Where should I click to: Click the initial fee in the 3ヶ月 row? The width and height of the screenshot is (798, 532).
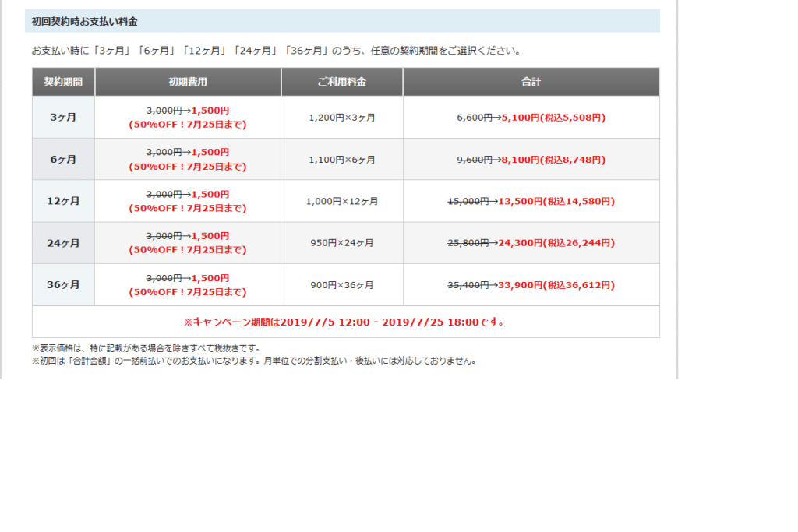[188, 118]
